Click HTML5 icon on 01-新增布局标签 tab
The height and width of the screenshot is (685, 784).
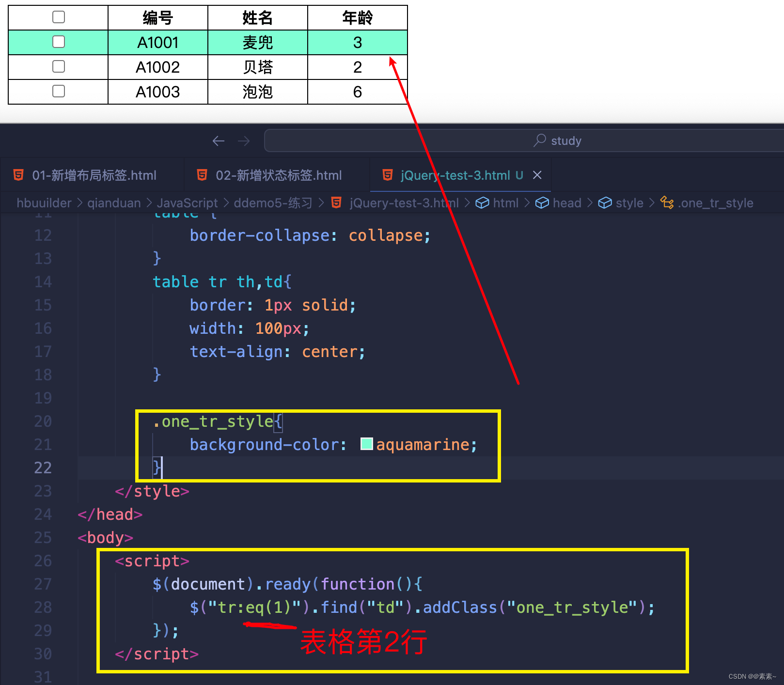click(18, 175)
